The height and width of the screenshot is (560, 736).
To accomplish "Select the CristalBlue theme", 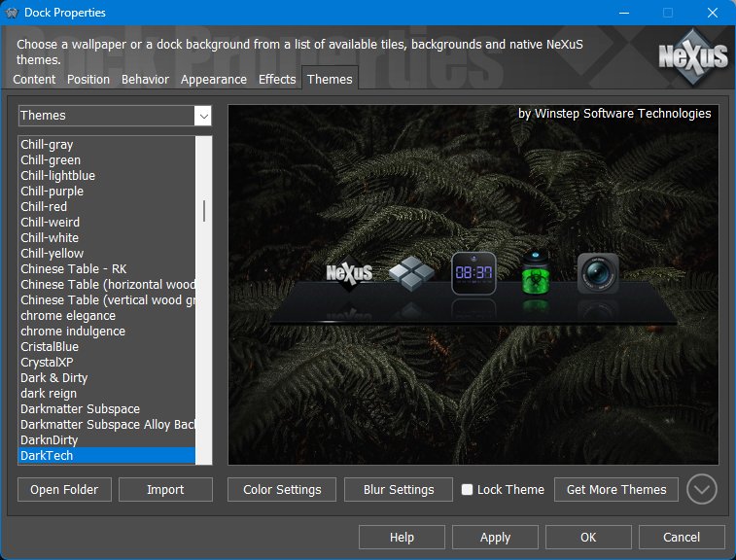I will [x=107, y=346].
